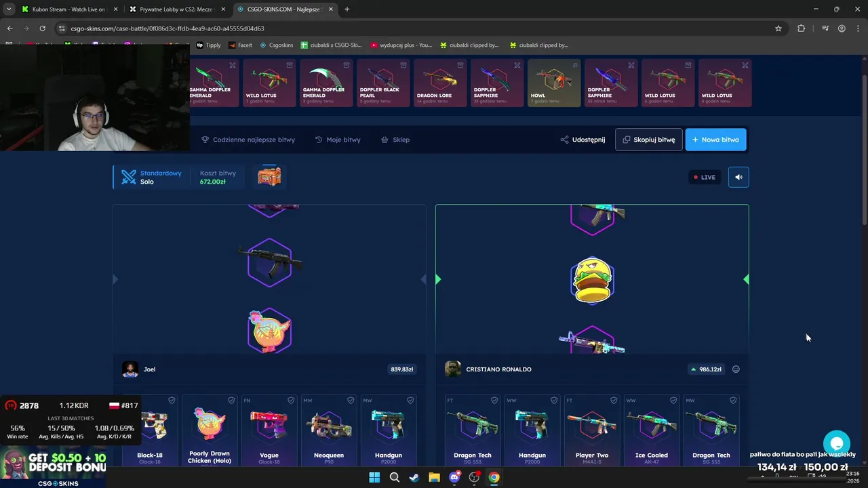This screenshot has width=868, height=488.
Task: Click Ronaldo's total 986.12zł
Action: [706, 369]
